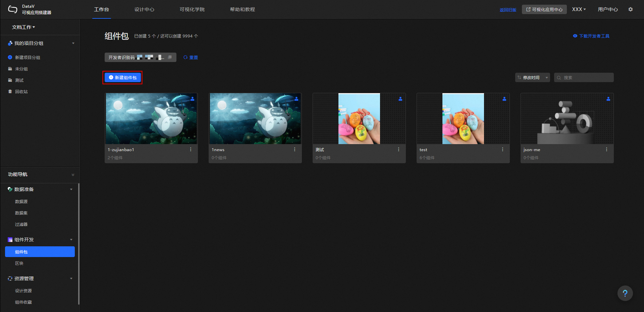Click the 我的项目分组 group icon

10,43
